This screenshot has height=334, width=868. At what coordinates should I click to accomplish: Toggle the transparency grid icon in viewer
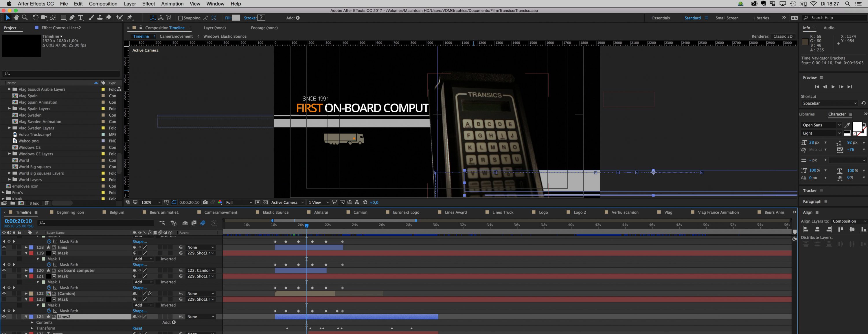(265, 202)
